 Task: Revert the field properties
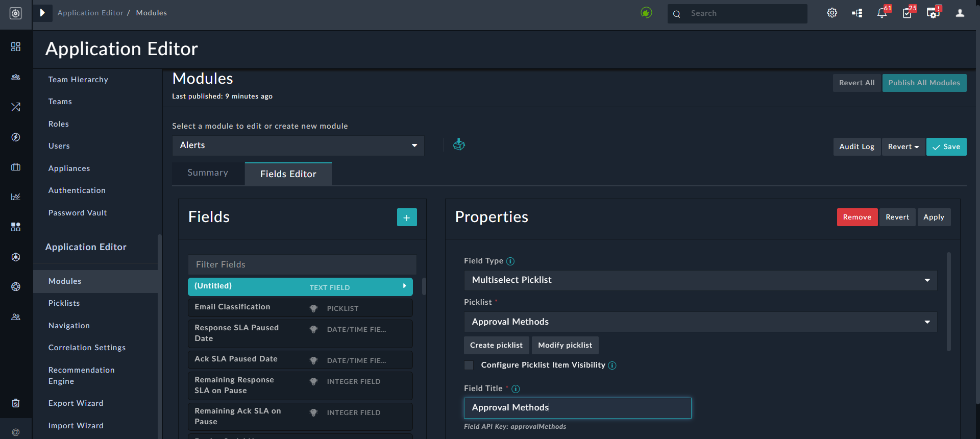point(897,217)
